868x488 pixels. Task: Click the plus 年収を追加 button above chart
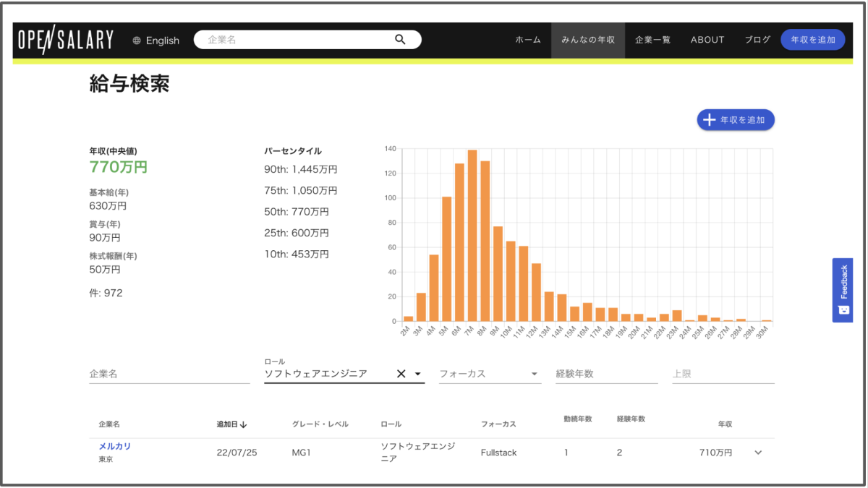coord(736,120)
